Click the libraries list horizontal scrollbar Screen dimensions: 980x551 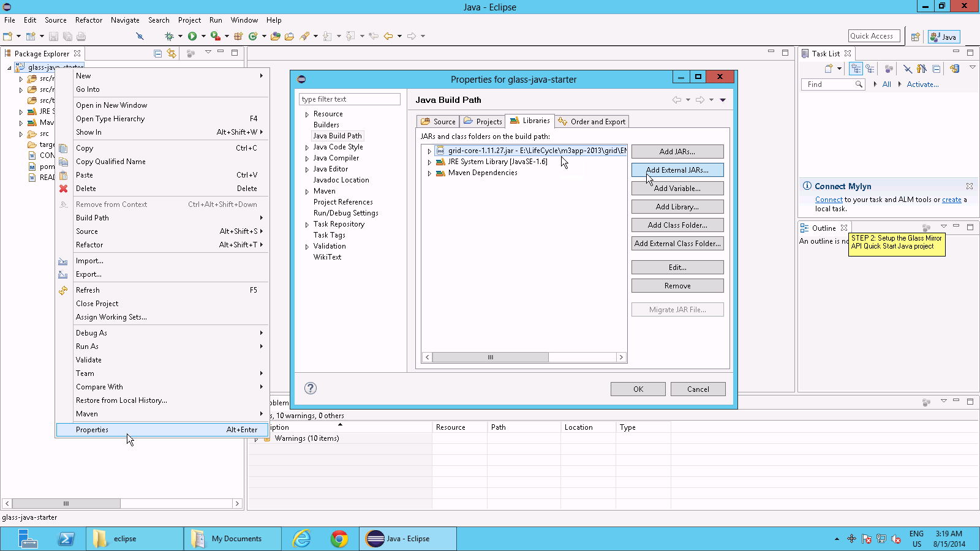pos(490,358)
